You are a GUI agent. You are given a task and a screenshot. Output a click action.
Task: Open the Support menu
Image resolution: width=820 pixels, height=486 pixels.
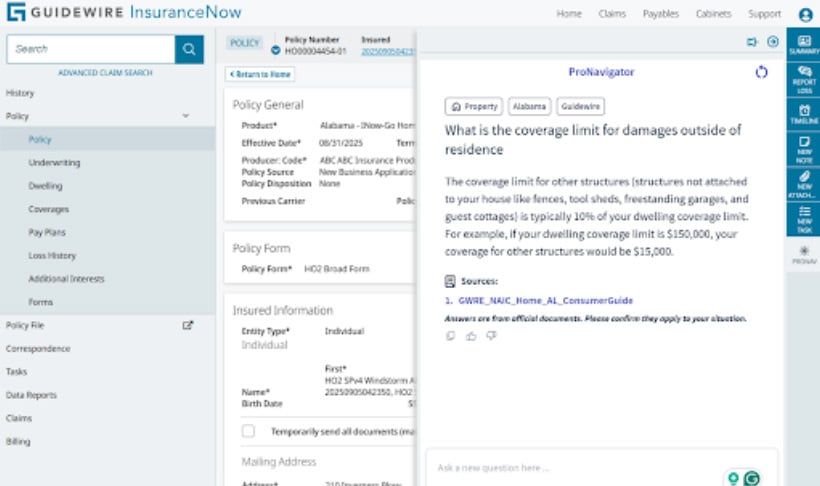(764, 14)
